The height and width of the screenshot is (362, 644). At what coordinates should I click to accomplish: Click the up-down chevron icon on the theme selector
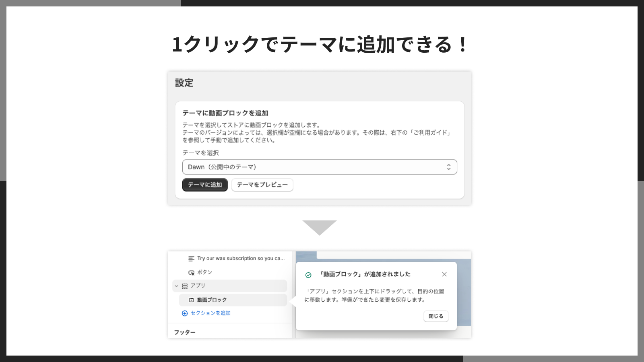coord(450,167)
